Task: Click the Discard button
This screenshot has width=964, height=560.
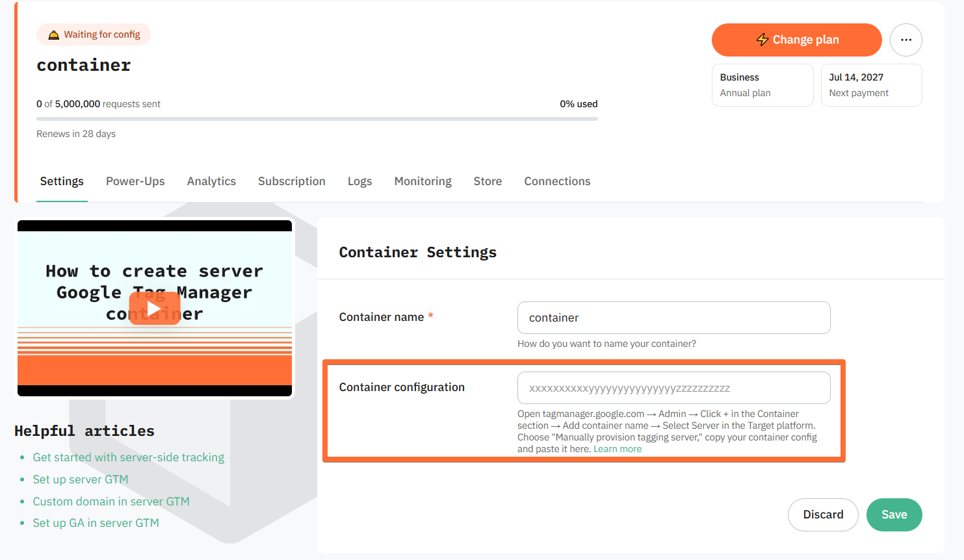Action: 823,515
